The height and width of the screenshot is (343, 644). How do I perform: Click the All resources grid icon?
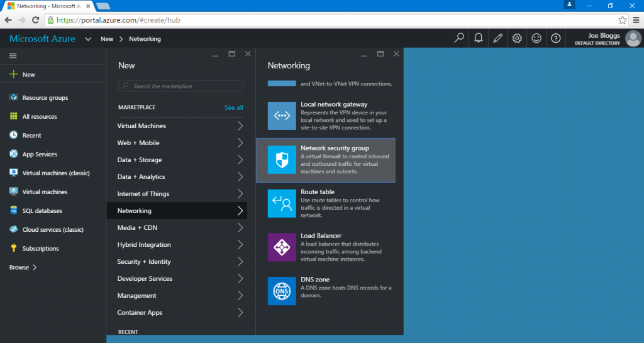point(14,116)
